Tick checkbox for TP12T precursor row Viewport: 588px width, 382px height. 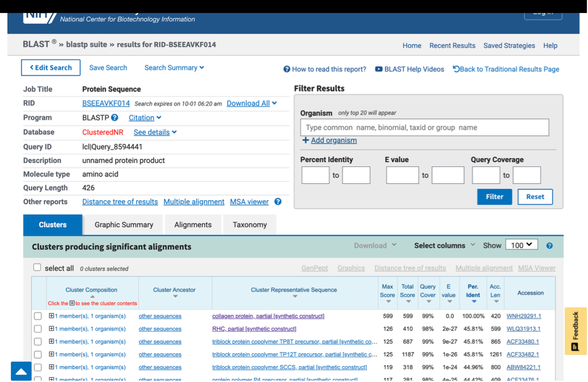(38, 355)
